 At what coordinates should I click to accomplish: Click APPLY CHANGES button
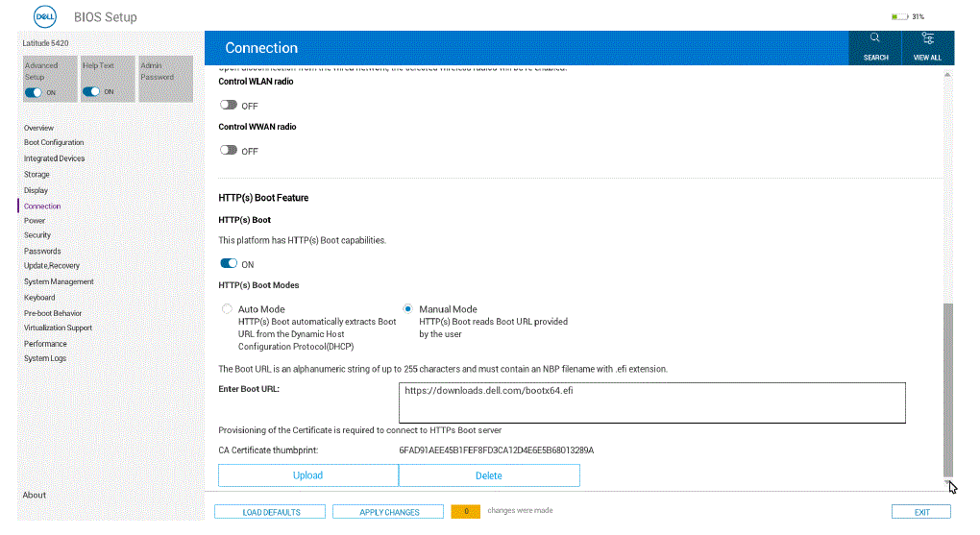click(x=389, y=512)
